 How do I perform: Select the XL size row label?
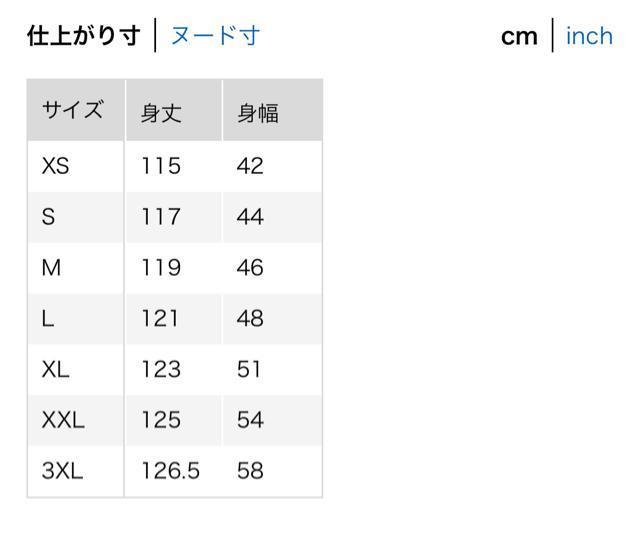pos(56,370)
